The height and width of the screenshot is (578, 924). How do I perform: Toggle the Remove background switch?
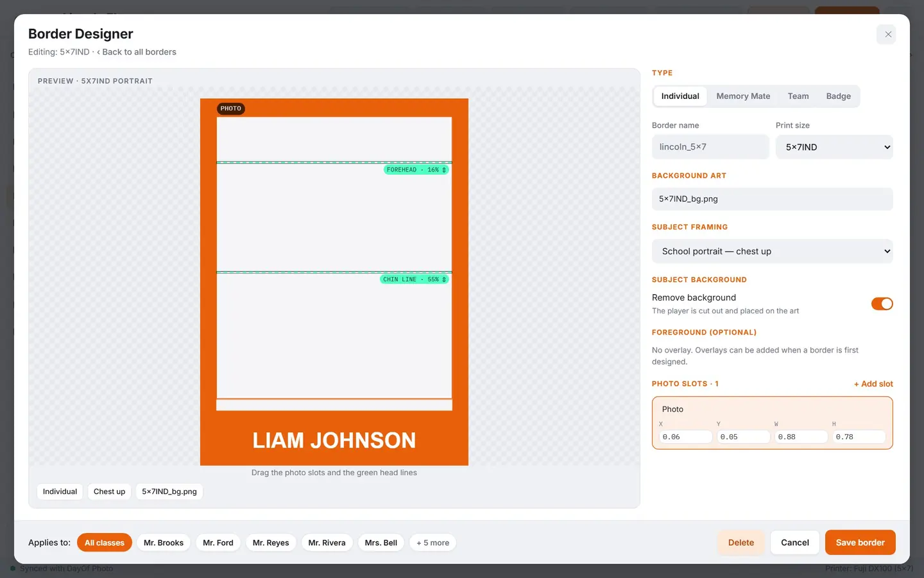882,304
